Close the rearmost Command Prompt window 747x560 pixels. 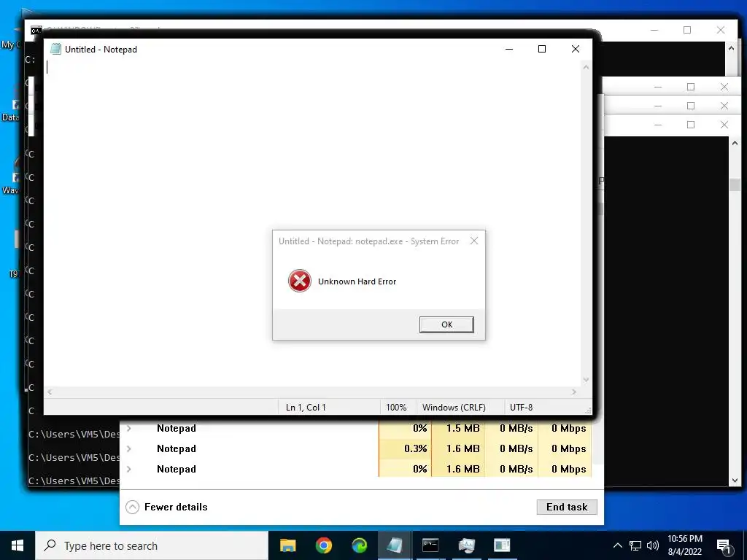point(721,30)
